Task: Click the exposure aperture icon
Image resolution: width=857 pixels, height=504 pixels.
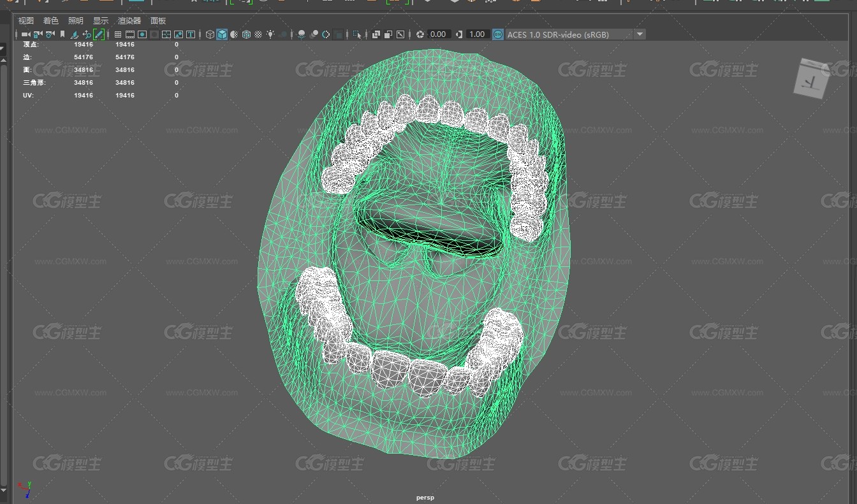Action: coord(420,34)
